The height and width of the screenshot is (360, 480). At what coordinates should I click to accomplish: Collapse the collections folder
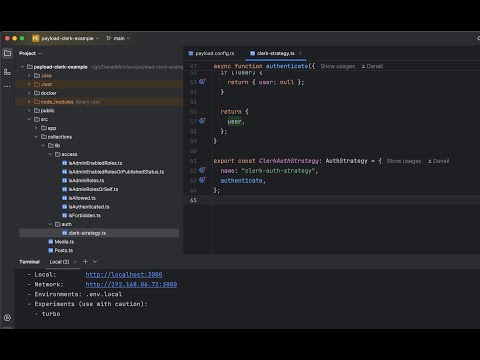[36, 137]
